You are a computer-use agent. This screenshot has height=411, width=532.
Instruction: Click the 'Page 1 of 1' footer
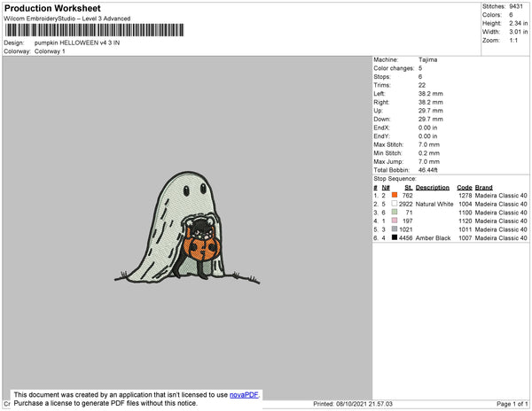(512, 404)
